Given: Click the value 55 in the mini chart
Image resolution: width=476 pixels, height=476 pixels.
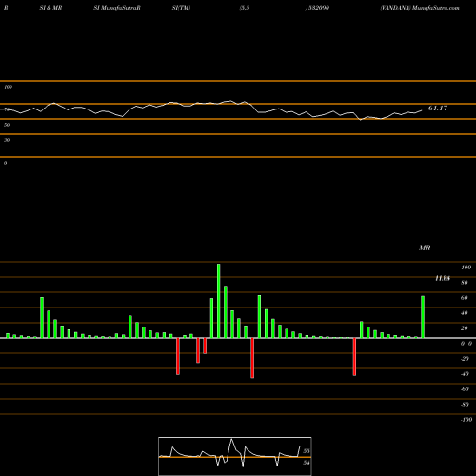Looking at the screenshot, I should click(306, 451).
